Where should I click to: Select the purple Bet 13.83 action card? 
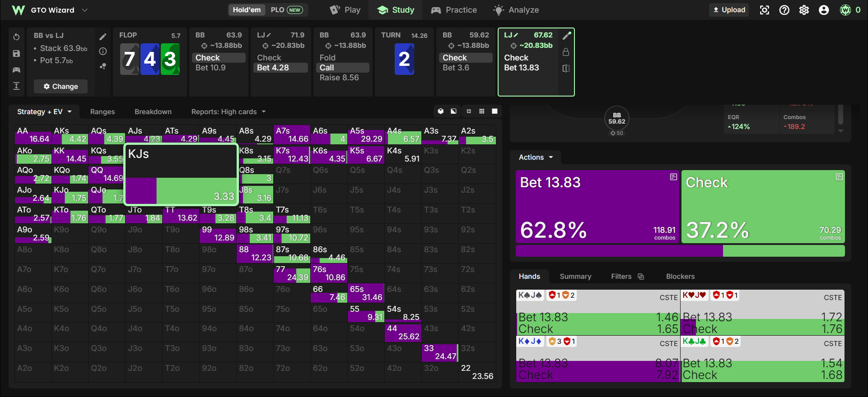[x=597, y=207]
